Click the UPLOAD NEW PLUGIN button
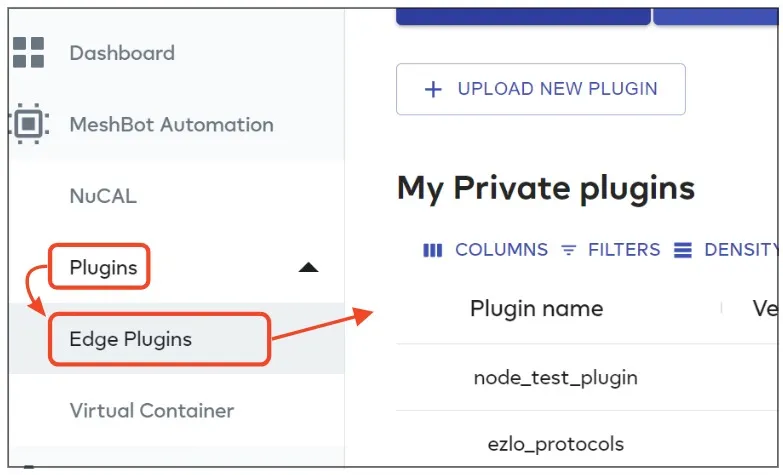The width and height of the screenshot is (783, 475). tap(541, 89)
